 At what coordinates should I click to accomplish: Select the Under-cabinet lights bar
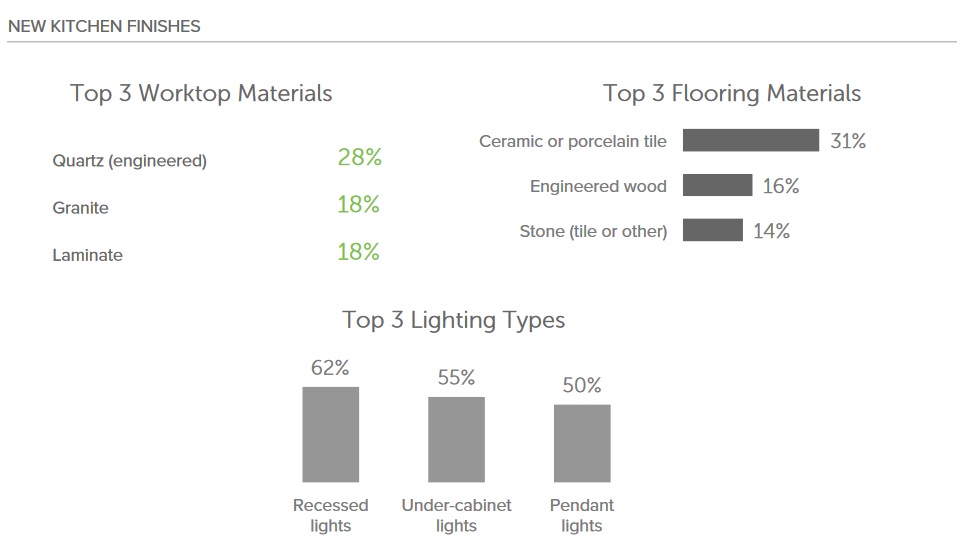[456, 440]
